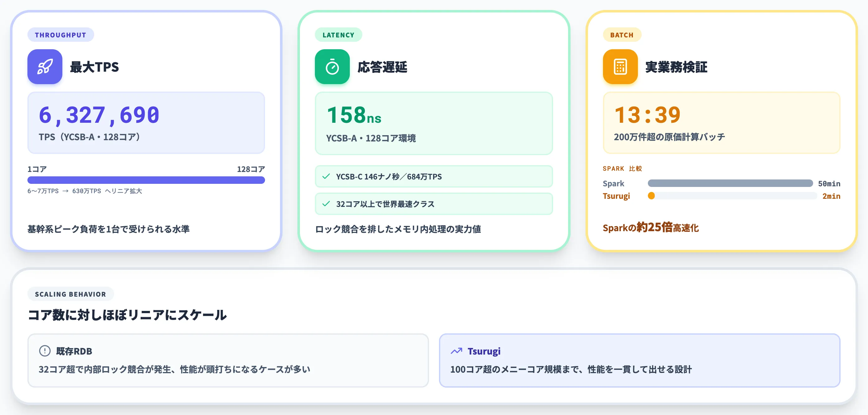868x415 pixels.
Task: Click the 1コア label above the bar
Action: pos(37,169)
